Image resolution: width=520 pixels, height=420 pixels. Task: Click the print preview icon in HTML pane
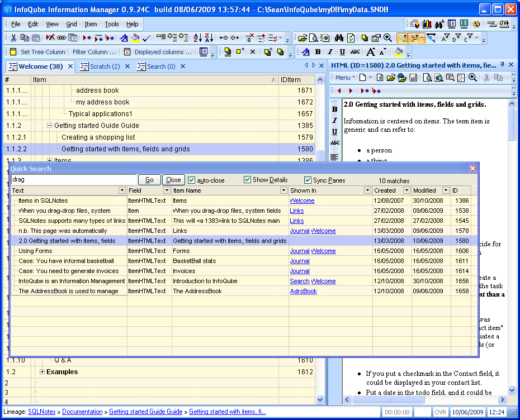pos(428,78)
